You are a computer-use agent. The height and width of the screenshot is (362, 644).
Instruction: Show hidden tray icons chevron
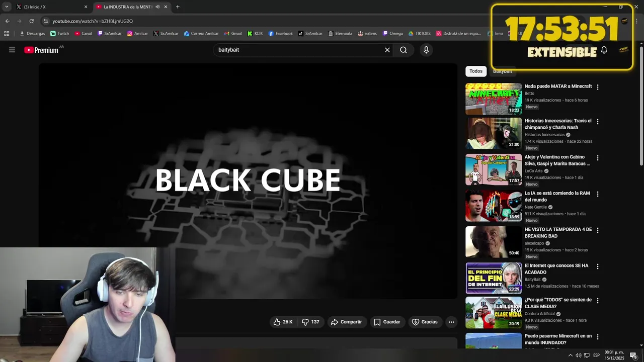pos(570,355)
